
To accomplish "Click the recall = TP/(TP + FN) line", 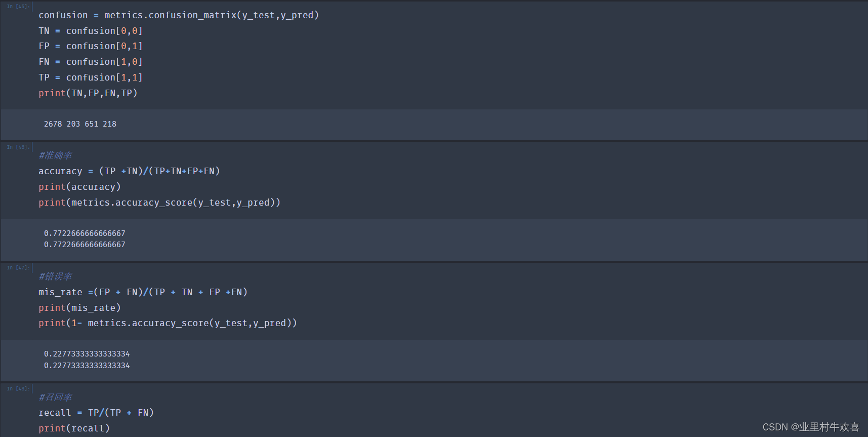I will pos(96,413).
